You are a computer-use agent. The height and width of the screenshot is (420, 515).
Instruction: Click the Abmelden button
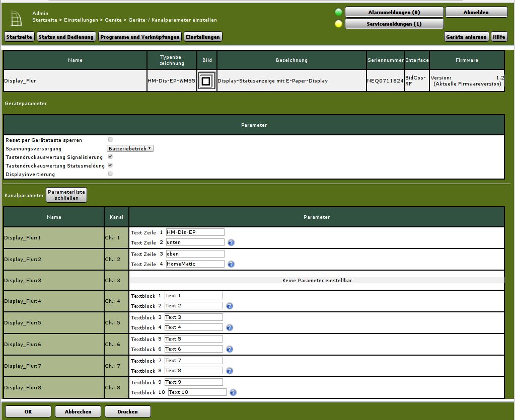click(x=476, y=12)
